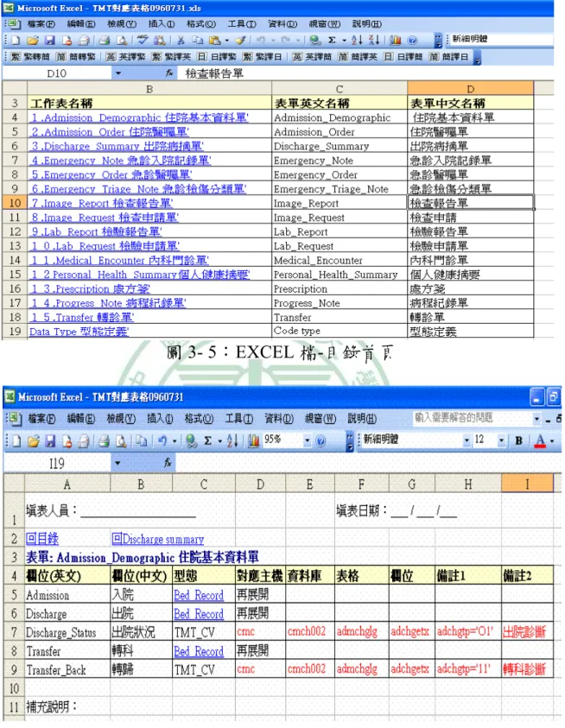
Task: Open 格式(O) menu in directory-sheet window
Action: point(201,24)
